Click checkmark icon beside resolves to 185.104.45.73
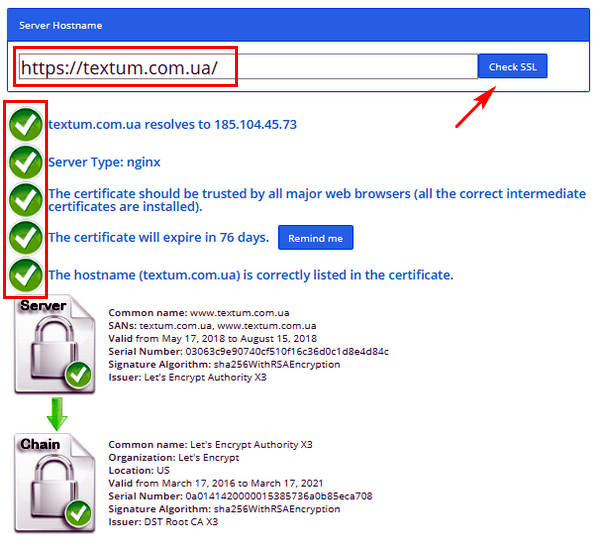 pyautogui.click(x=25, y=125)
